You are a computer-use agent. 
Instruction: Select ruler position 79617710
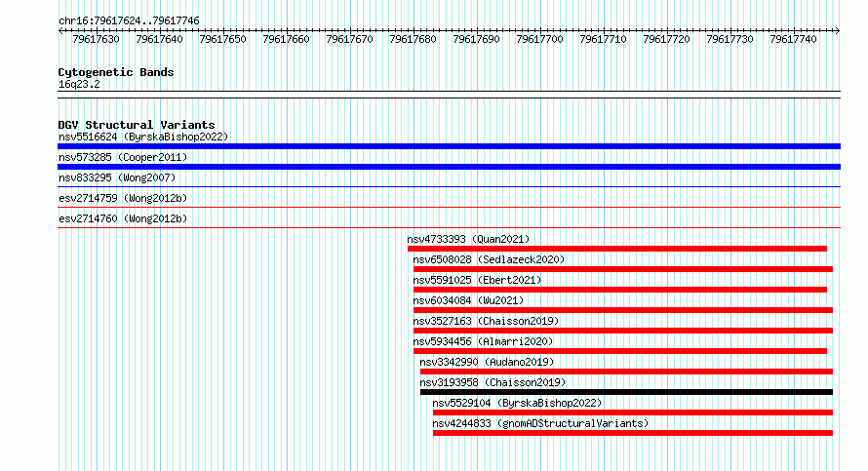(603, 39)
